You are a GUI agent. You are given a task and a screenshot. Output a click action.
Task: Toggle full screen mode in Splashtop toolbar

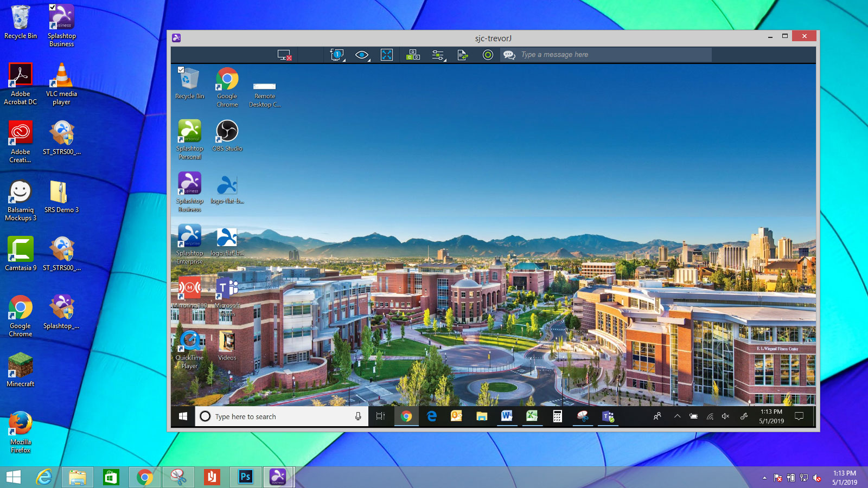[387, 55]
